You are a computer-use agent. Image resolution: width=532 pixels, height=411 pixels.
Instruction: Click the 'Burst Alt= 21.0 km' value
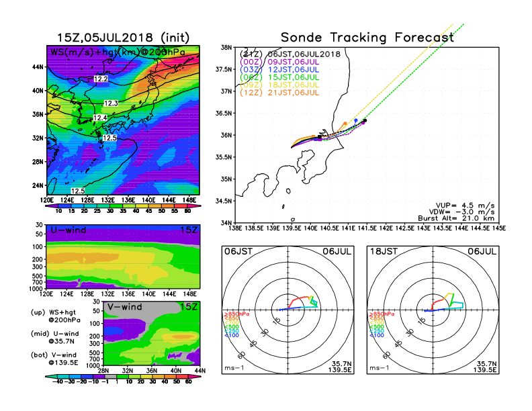[x=456, y=218]
